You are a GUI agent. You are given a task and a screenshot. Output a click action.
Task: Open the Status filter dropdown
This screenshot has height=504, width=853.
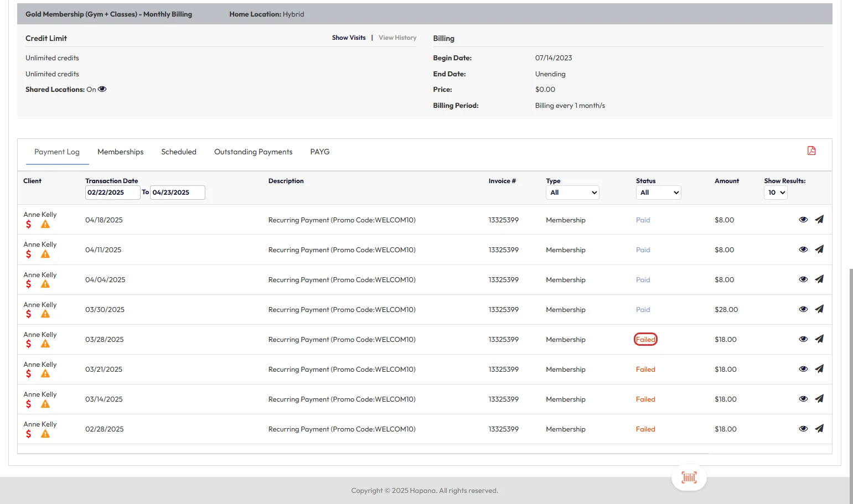coord(658,193)
